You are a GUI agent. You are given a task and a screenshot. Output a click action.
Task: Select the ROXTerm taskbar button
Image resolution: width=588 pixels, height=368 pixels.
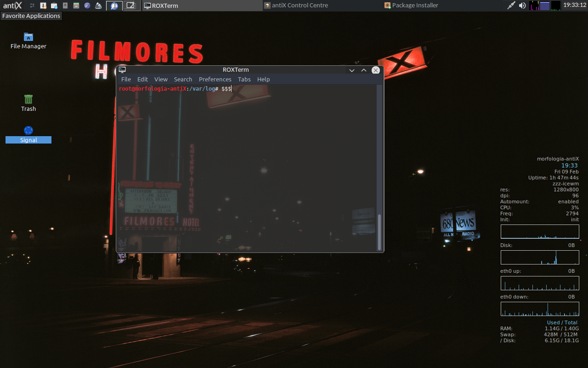202,6
